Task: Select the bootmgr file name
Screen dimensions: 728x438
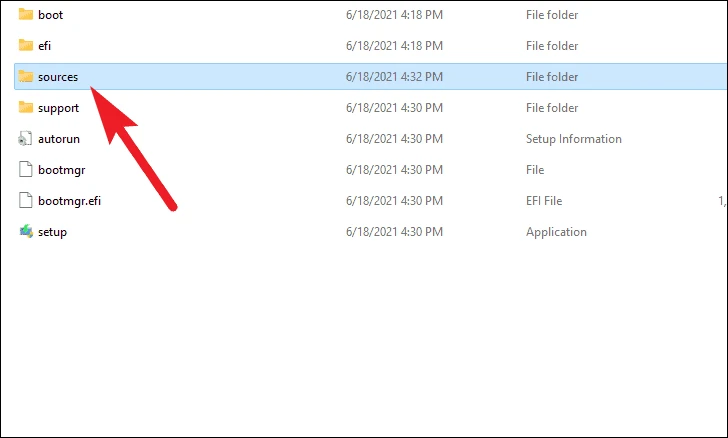Action: [61, 170]
